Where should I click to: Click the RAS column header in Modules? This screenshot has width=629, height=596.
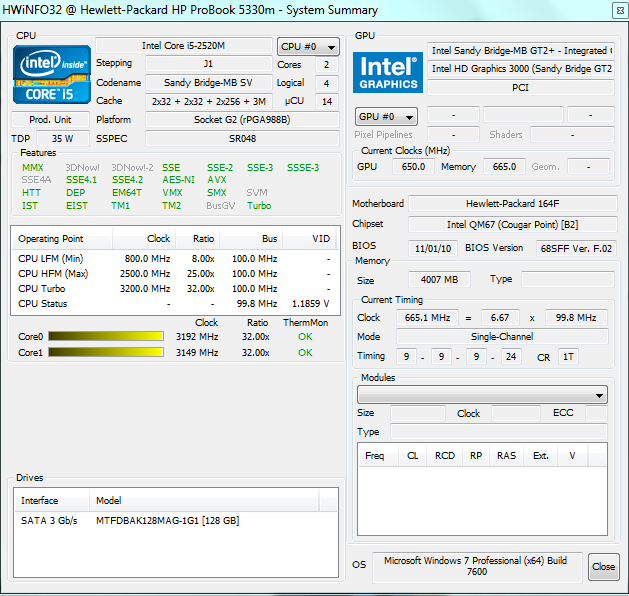(x=506, y=456)
